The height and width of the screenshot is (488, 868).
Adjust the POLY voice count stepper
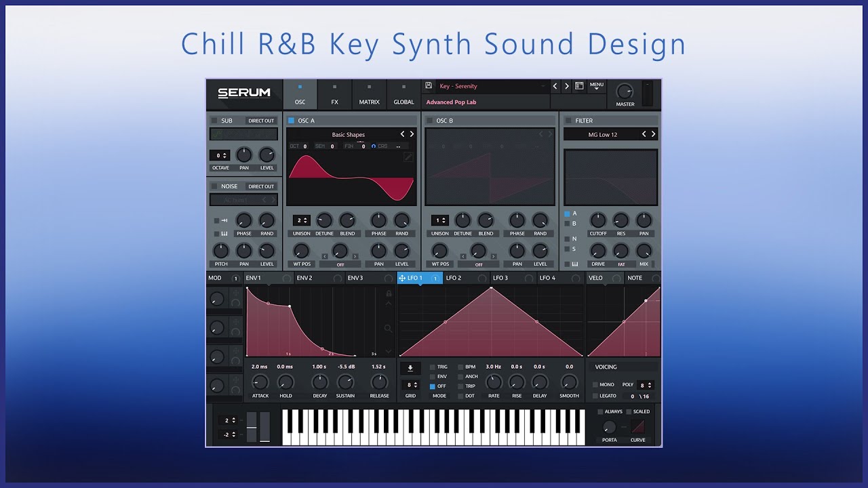point(646,385)
